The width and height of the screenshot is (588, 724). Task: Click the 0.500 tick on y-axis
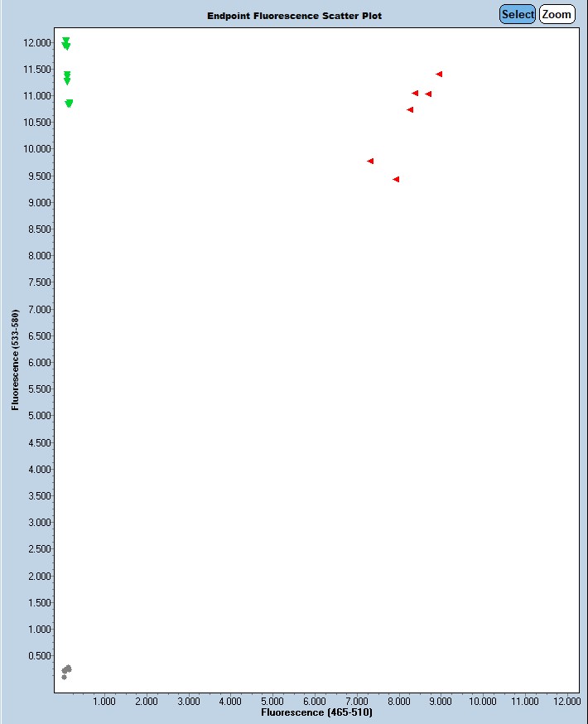pos(36,655)
